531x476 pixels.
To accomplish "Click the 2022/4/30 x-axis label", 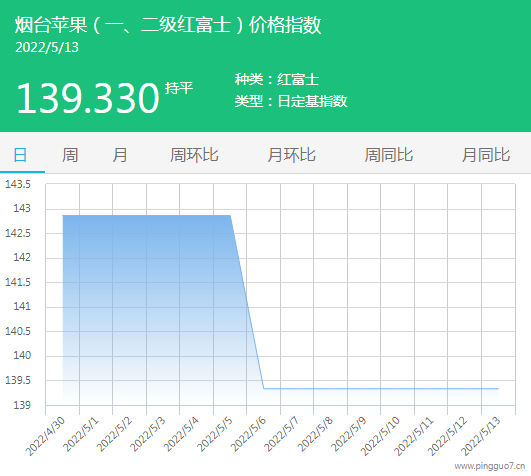I will (x=45, y=436).
